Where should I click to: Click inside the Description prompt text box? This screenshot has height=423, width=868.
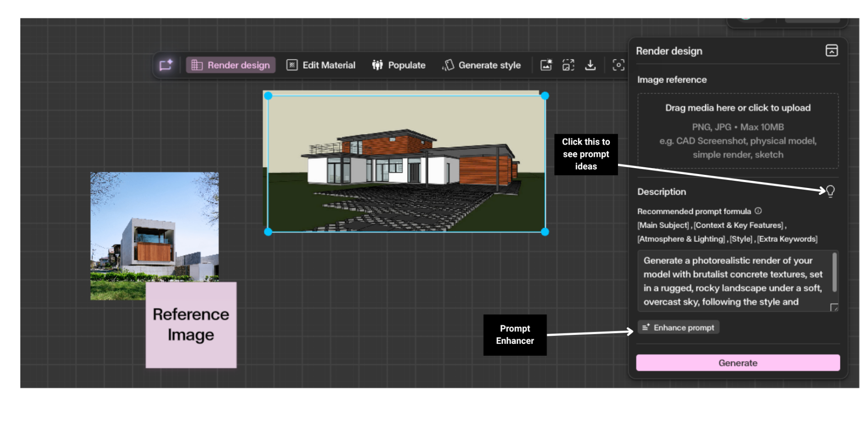click(732, 281)
